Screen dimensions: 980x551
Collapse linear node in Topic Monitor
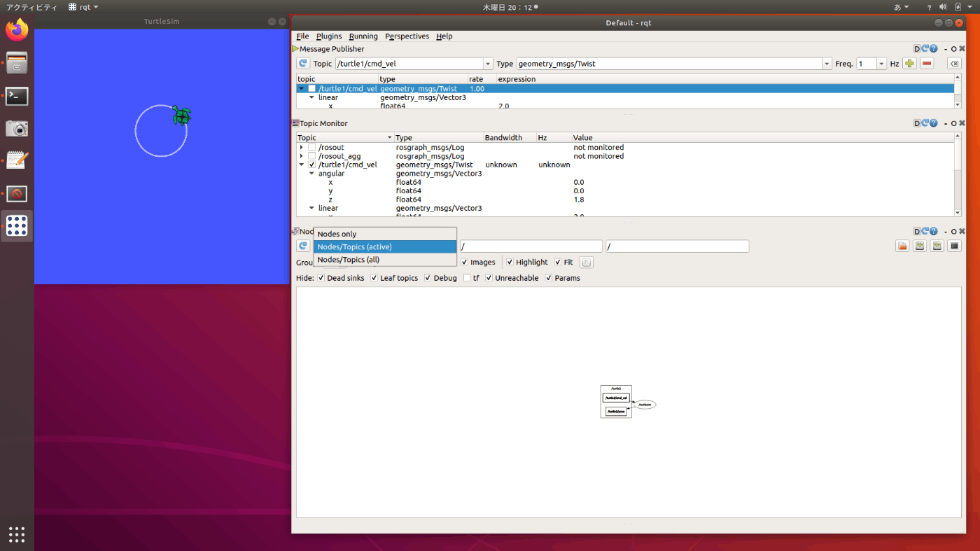click(312, 208)
